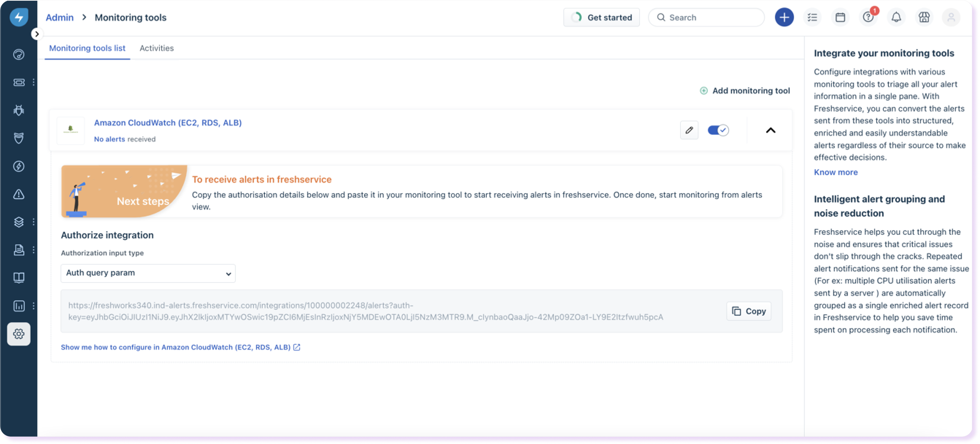
Task: Open the tasks checklist icon in header
Action: click(x=812, y=17)
